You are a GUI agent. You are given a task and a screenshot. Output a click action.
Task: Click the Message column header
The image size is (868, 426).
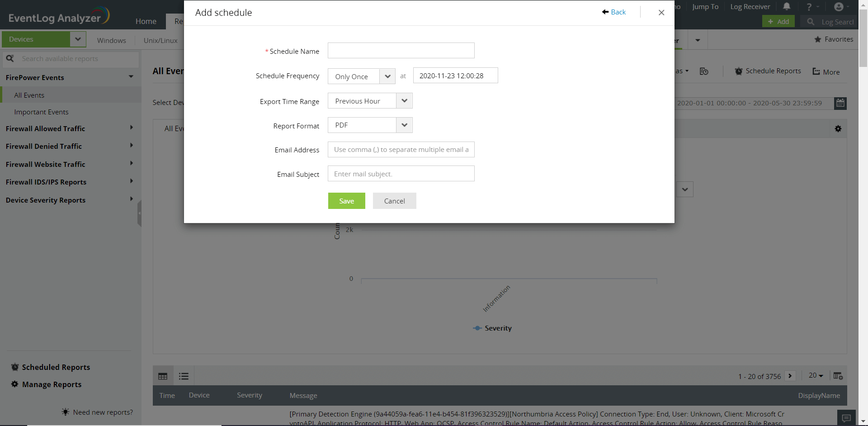[303, 395]
